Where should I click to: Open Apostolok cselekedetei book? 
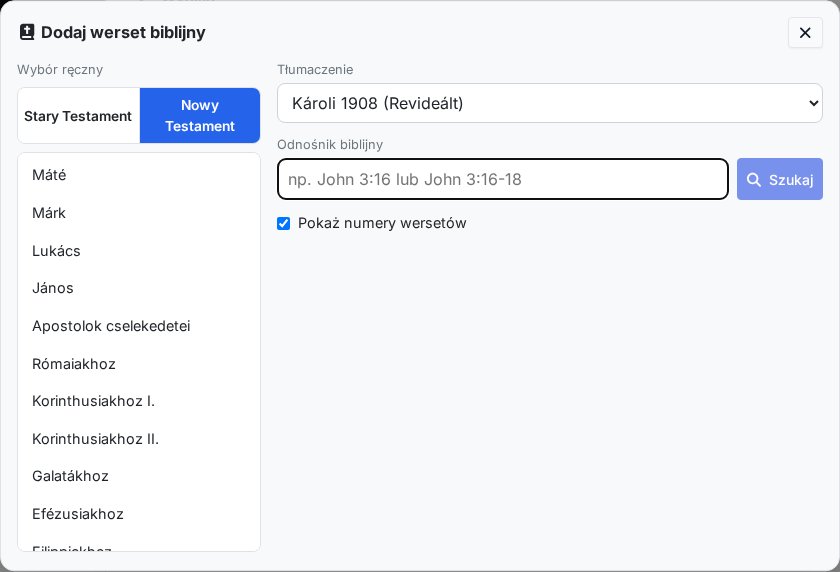pos(139,326)
